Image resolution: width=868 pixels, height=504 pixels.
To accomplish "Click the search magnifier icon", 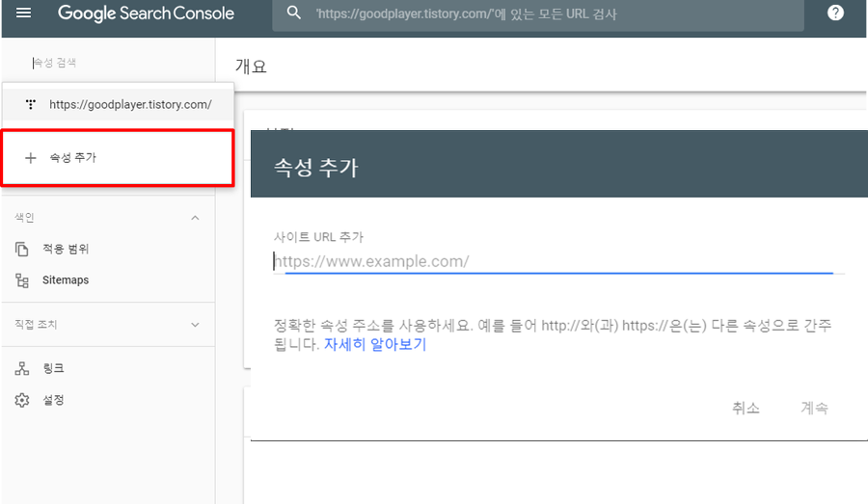I will (294, 13).
